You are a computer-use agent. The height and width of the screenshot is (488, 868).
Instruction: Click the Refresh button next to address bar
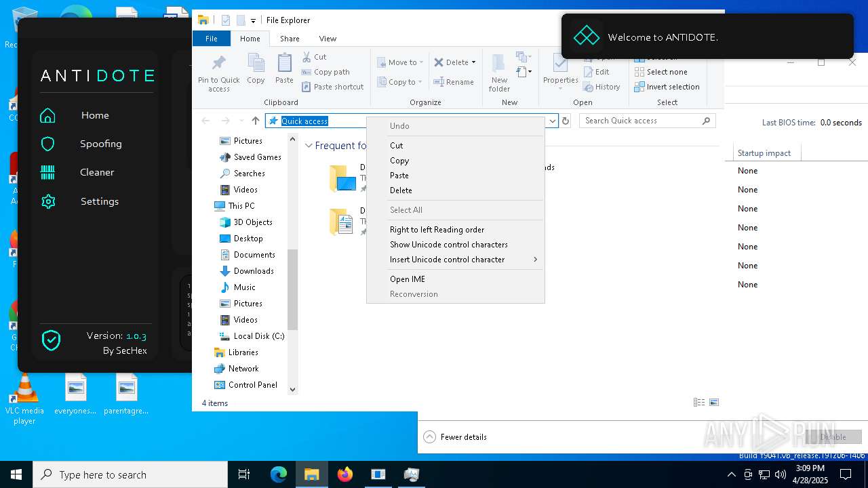tap(566, 121)
